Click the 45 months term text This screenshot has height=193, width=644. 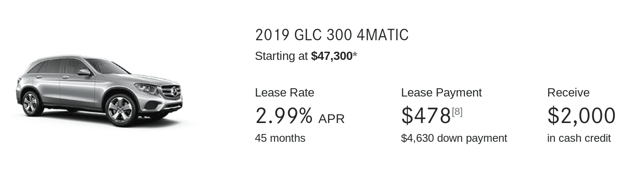[x=280, y=138]
